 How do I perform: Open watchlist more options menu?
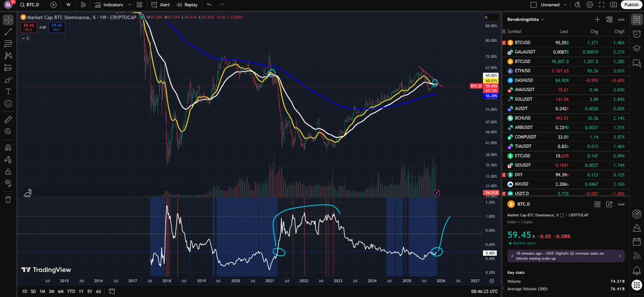621,19
